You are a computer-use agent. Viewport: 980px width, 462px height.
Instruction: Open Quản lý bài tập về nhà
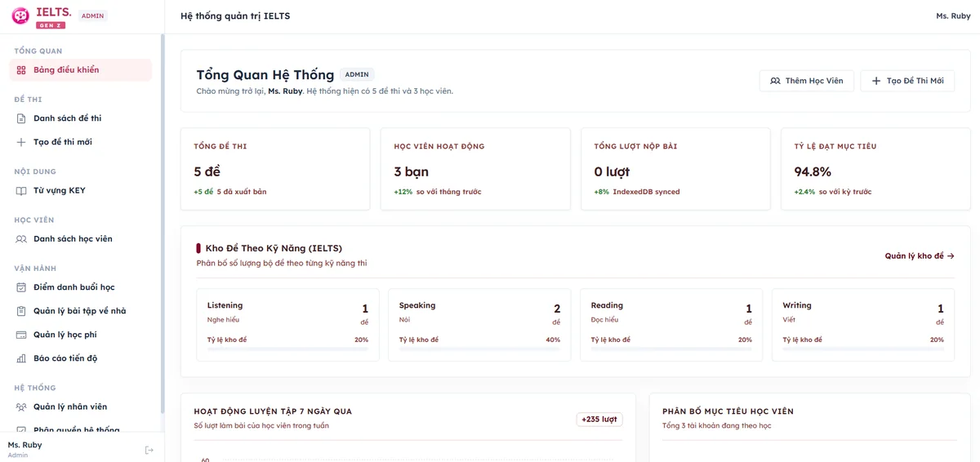pyautogui.click(x=81, y=311)
